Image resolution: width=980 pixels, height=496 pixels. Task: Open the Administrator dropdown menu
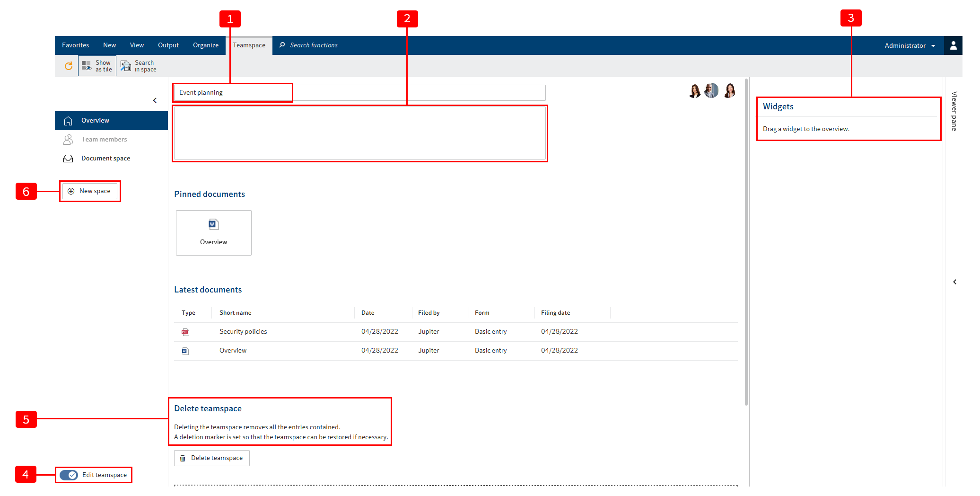click(910, 45)
